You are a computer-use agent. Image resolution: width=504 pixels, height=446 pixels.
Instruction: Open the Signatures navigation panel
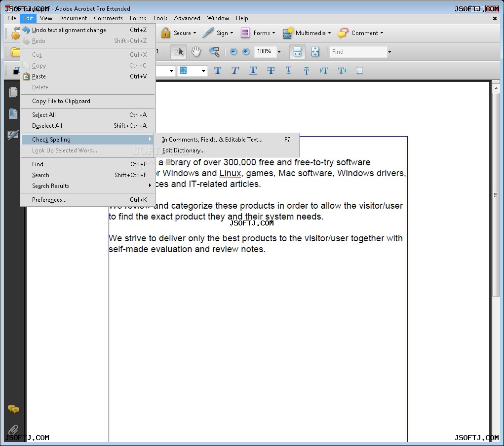[x=13, y=135]
